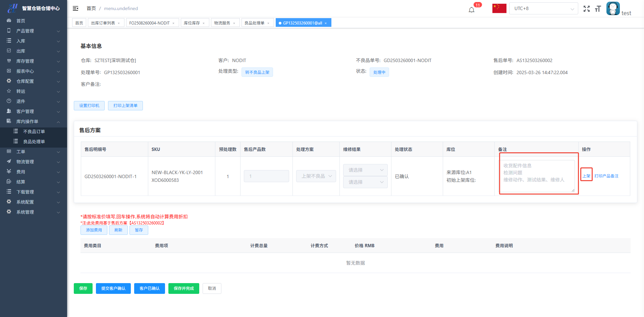Open 不良品订单 in the sidebar
This screenshot has width=644, height=317.
pyautogui.click(x=34, y=131)
